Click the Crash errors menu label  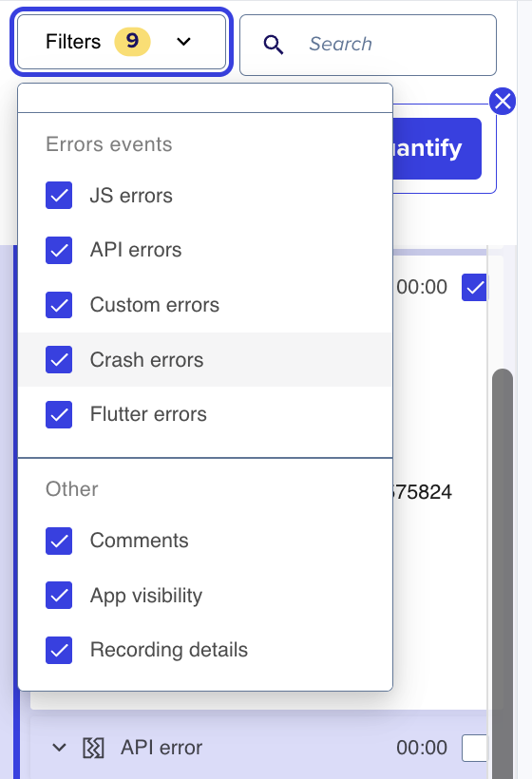146,360
